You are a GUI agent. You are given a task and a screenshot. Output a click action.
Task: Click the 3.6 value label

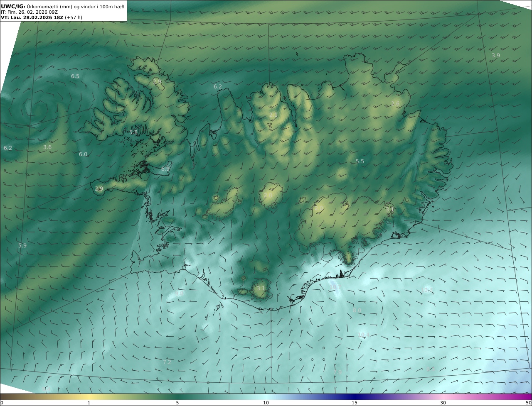point(47,147)
